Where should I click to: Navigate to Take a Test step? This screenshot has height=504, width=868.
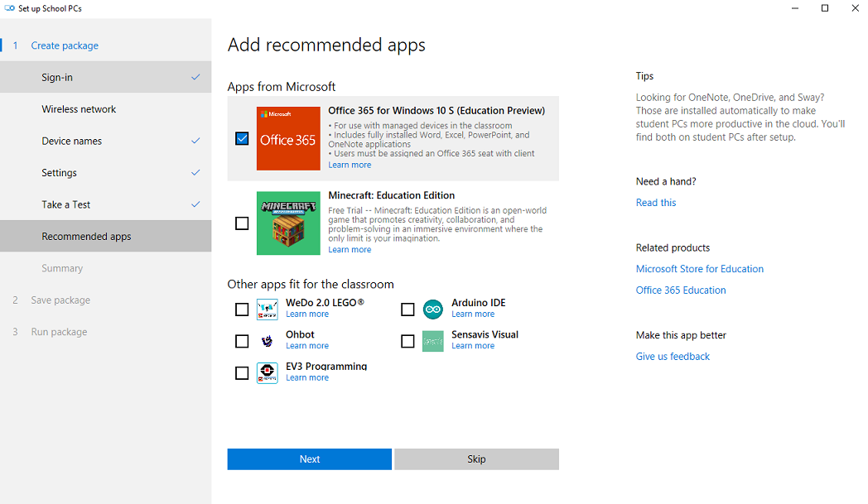click(x=66, y=204)
